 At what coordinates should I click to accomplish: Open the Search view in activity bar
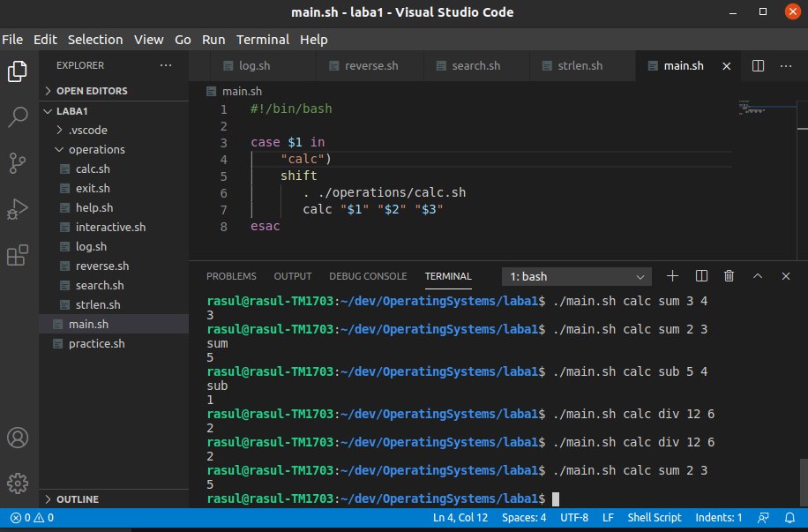(x=18, y=117)
